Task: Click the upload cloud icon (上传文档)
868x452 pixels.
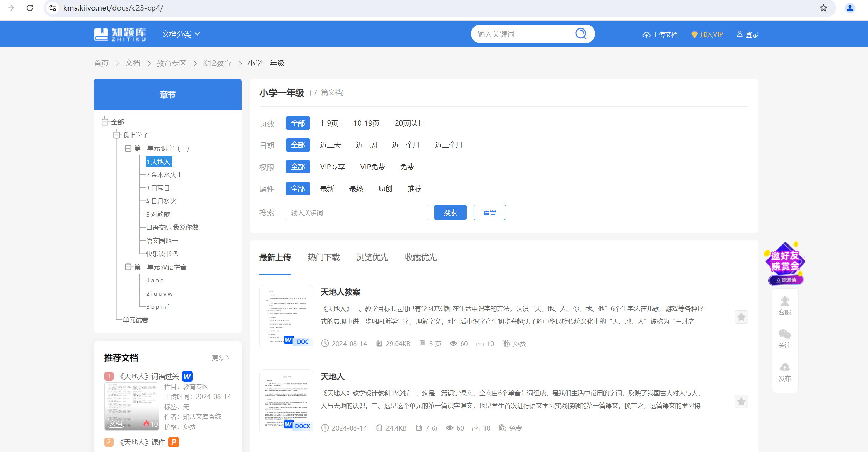Action: click(646, 34)
